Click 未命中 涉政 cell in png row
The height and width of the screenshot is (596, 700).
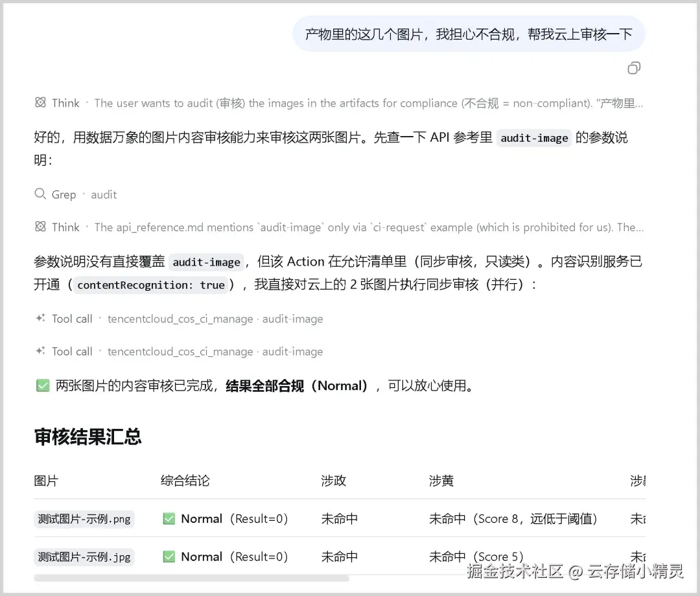[339, 519]
